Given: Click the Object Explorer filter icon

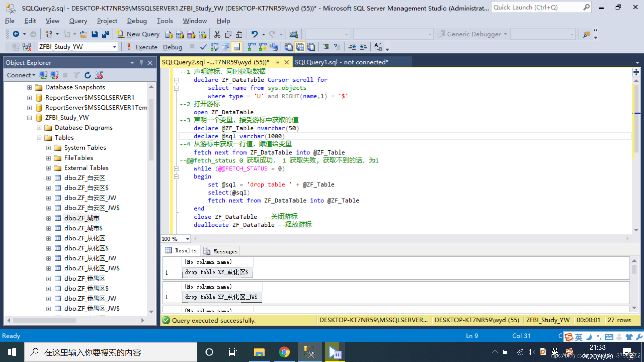Looking at the screenshot, I should [x=76, y=75].
